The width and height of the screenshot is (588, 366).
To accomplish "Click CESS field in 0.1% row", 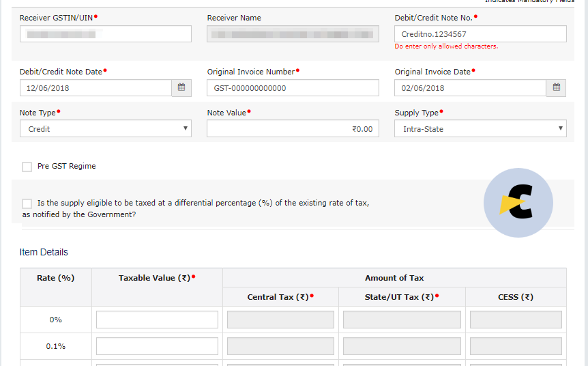I will pos(516,346).
